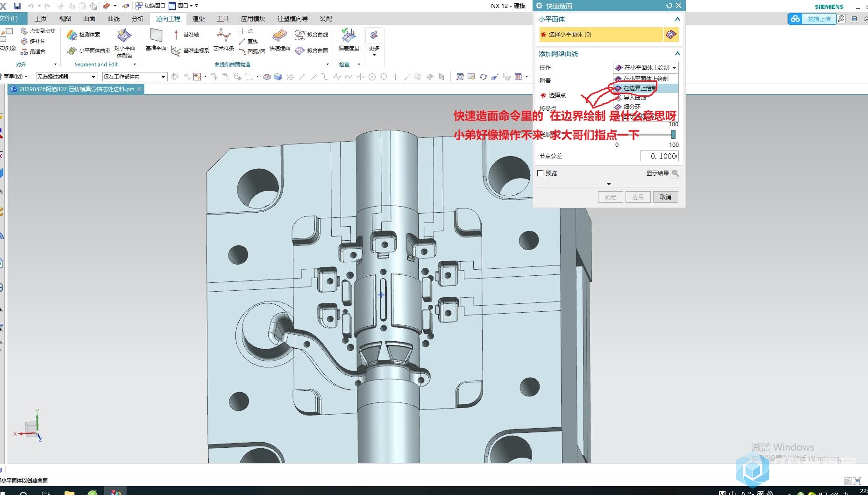This screenshot has height=495, width=868.
Task: Choose 在边界上绘制 from the dropdown list
Action: (x=646, y=88)
